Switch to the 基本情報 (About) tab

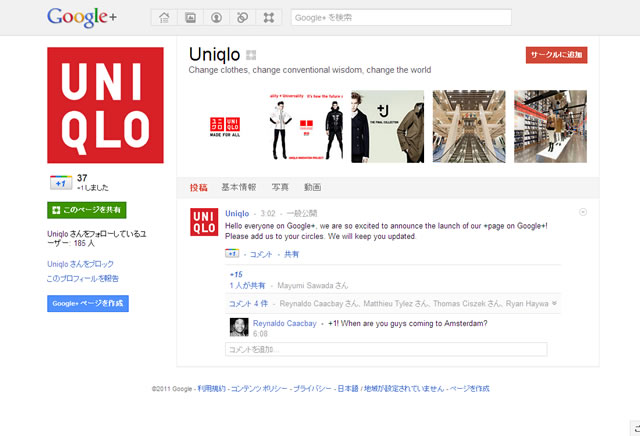pyautogui.click(x=239, y=187)
